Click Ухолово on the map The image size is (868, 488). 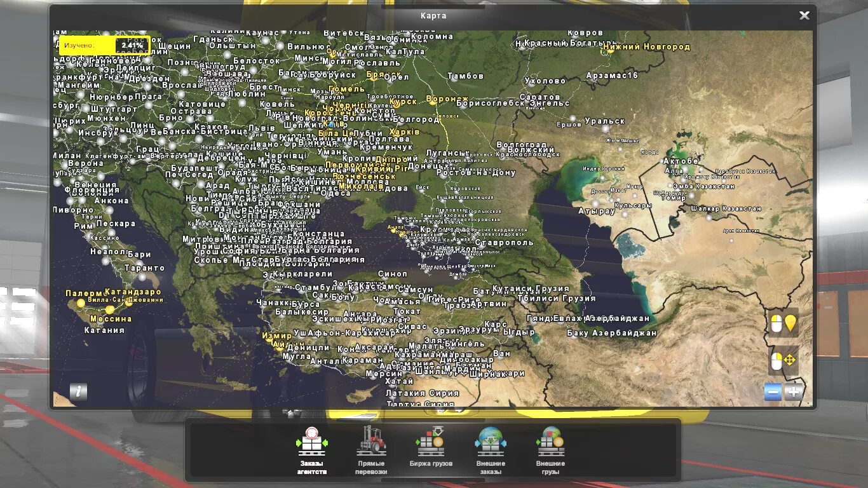pyautogui.click(x=545, y=81)
